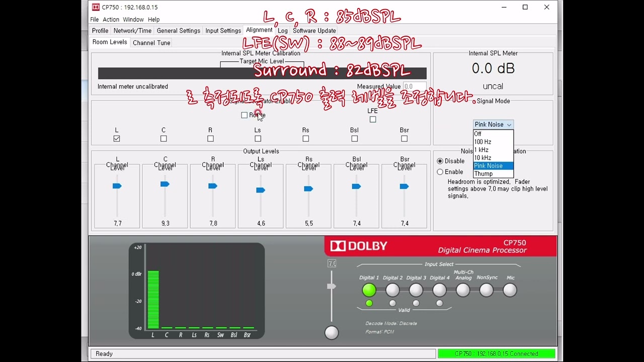Choose 1 kHz in signal mode list
Image resolution: width=644 pixels, height=362 pixels.
click(x=493, y=150)
